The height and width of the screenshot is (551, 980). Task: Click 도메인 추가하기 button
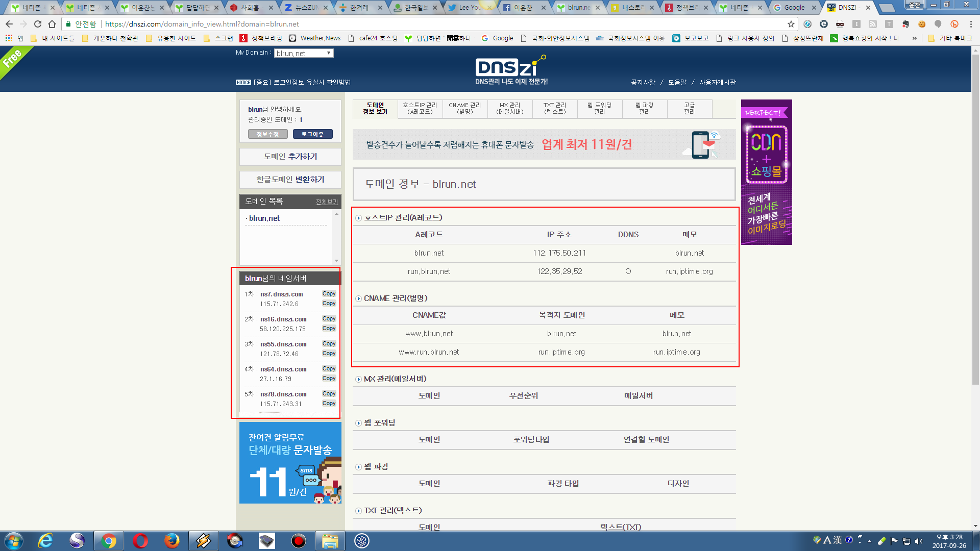point(290,157)
